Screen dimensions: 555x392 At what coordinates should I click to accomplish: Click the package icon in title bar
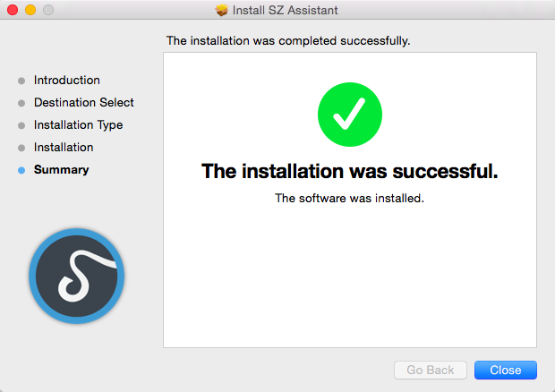coord(222,10)
